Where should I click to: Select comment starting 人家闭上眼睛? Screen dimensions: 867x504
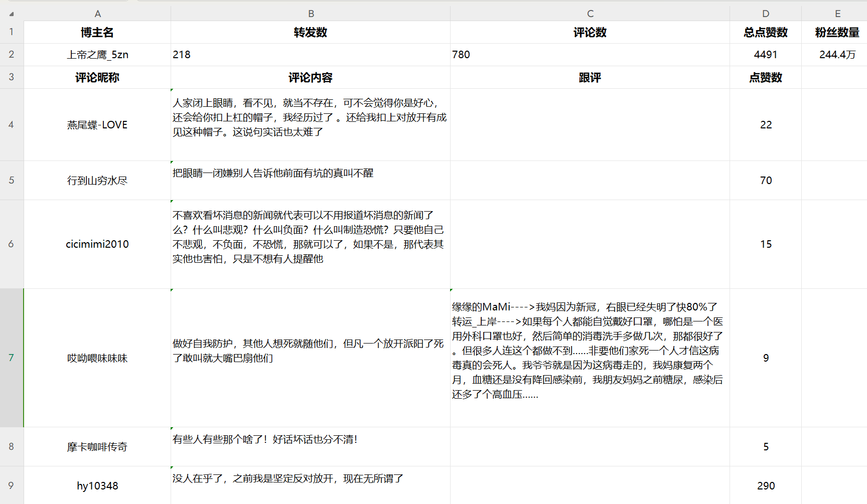(x=311, y=124)
